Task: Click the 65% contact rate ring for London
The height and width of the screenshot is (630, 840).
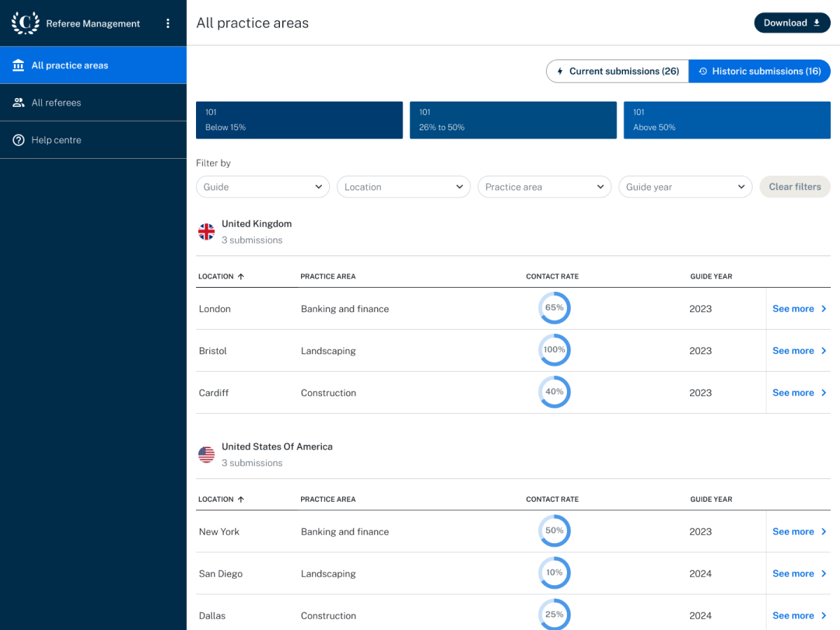Action: tap(554, 308)
